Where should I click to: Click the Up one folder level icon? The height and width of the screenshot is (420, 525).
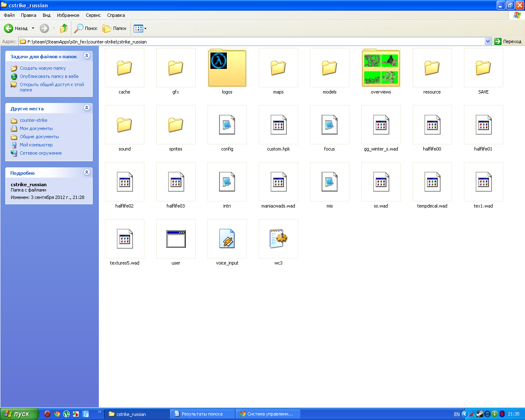(64, 28)
